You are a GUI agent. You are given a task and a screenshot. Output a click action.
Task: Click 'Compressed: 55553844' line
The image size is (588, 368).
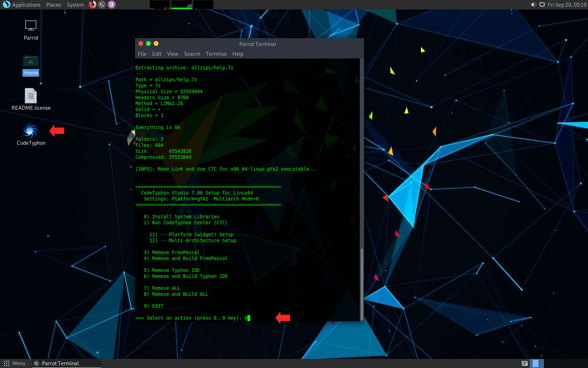(163, 157)
